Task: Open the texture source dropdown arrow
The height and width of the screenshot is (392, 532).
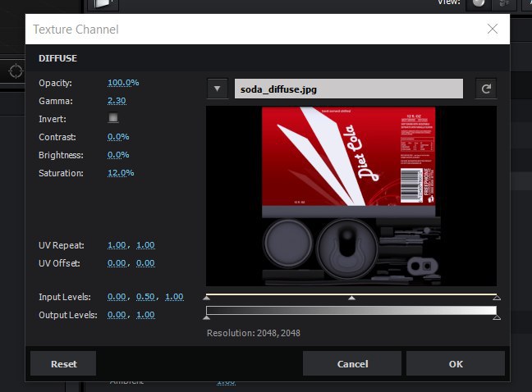Action: [x=217, y=89]
